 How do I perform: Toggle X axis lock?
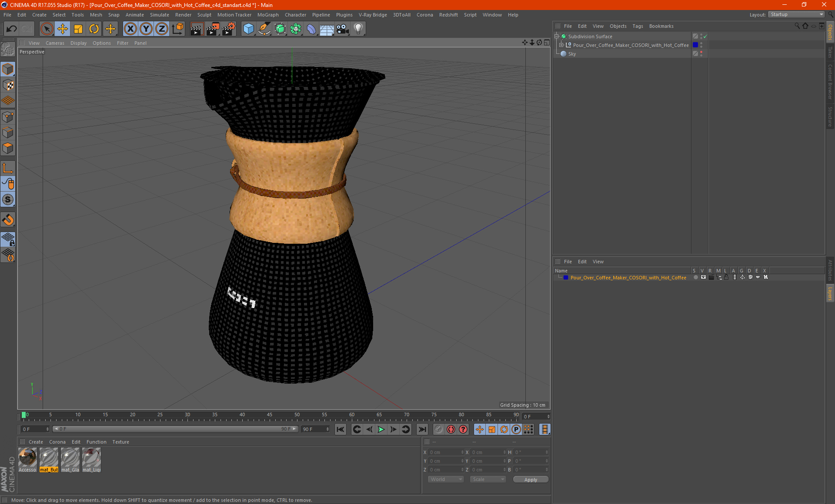coord(130,29)
